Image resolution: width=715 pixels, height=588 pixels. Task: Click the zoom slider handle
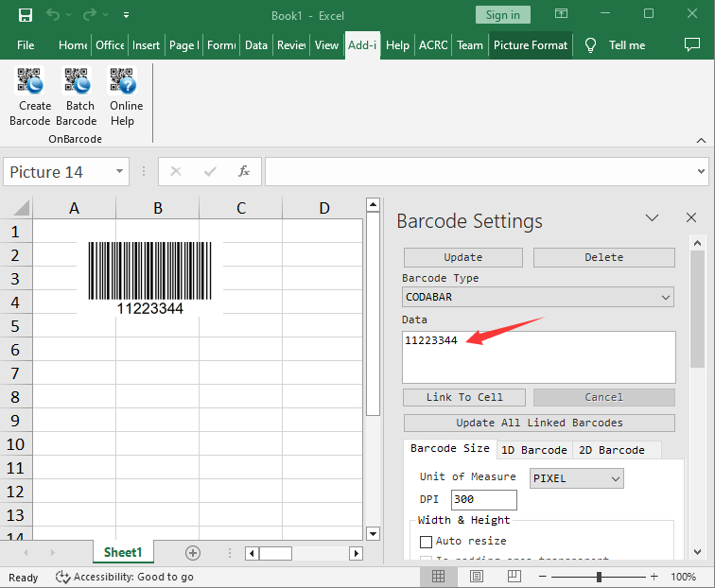coord(599,577)
